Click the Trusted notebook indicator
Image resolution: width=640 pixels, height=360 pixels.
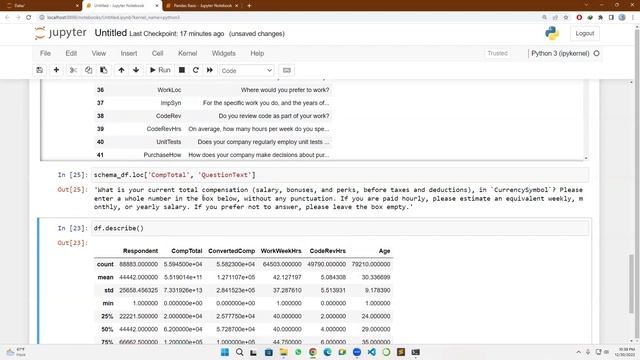coord(498,53)
